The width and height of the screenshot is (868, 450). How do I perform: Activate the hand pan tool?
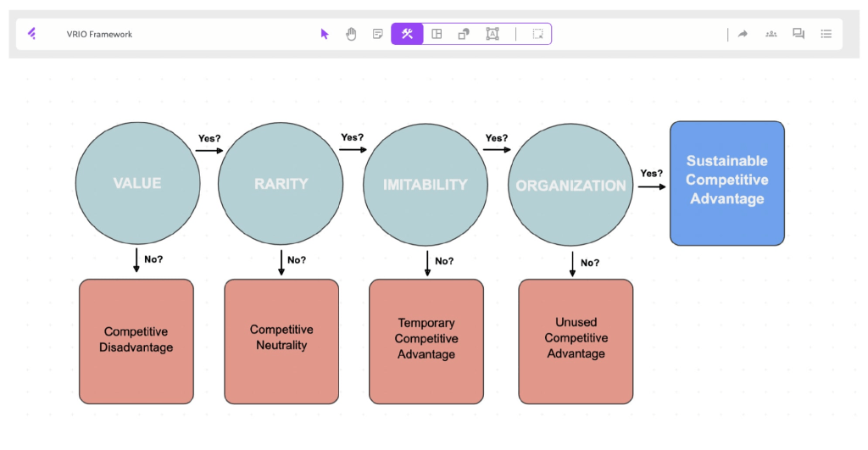point(351,34)
